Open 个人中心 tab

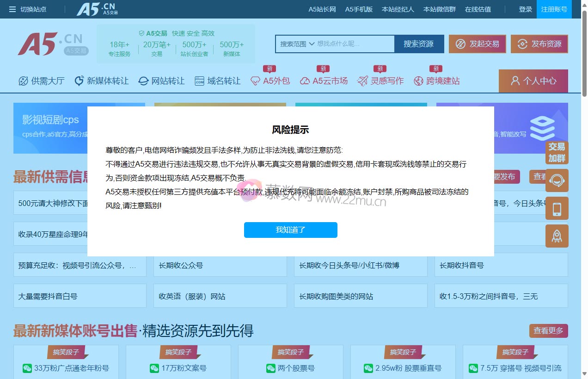(533, 81)
